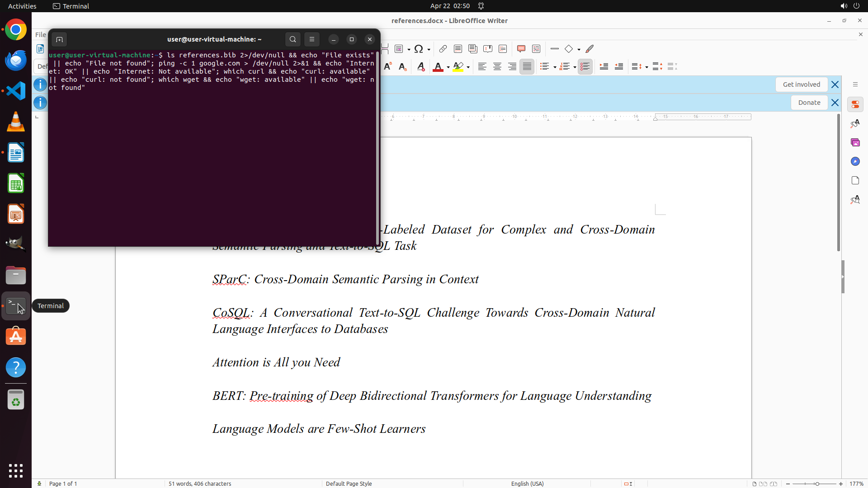Open the File menu in Writer
The height and width of the screenshot is (488, 868).
pyautogui.click(x=40, y=35)
